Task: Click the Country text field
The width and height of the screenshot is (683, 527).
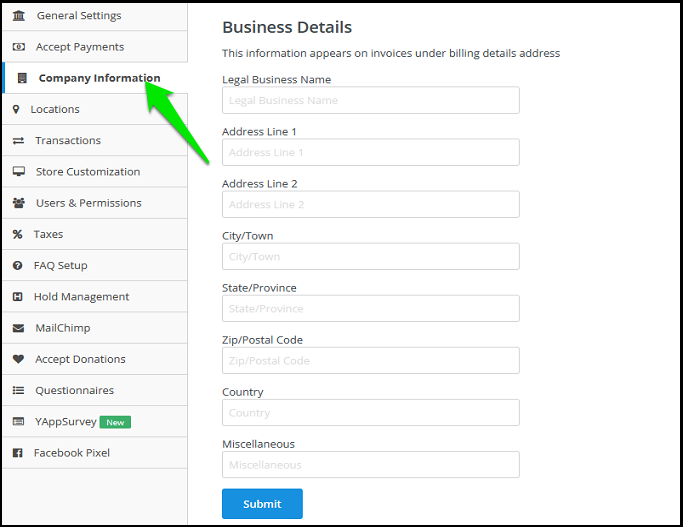Action: 370,412
